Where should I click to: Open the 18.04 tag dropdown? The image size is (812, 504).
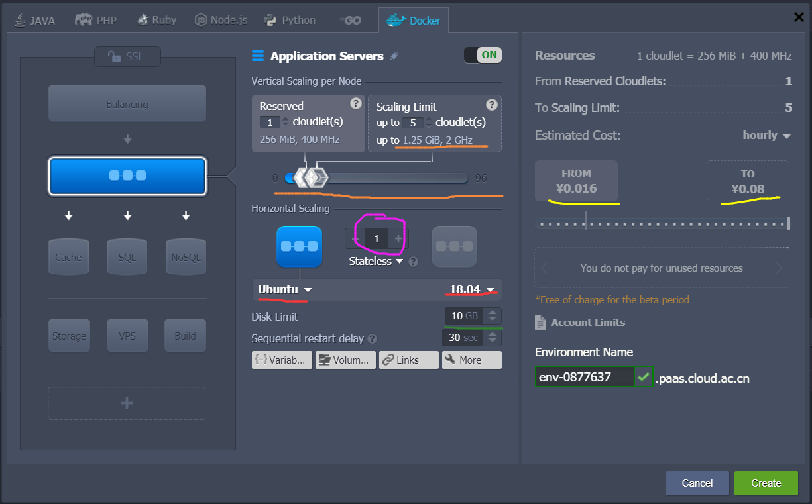click(x=472, y=289)
